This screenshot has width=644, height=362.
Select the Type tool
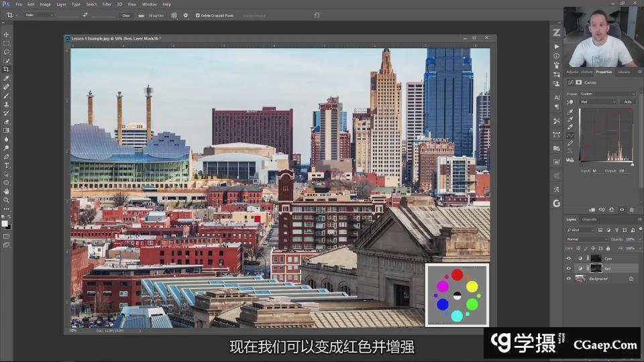point(7,165)
